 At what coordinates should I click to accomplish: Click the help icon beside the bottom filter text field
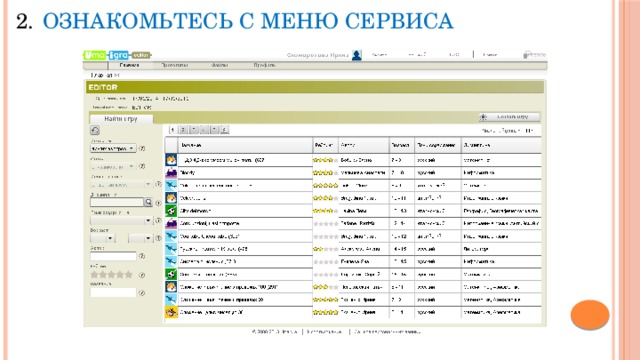(142, 293)
